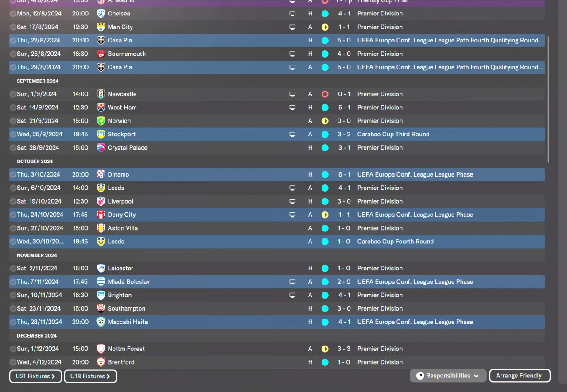Click the fixtures list vertical scrollbar

(x=548, y=100)
